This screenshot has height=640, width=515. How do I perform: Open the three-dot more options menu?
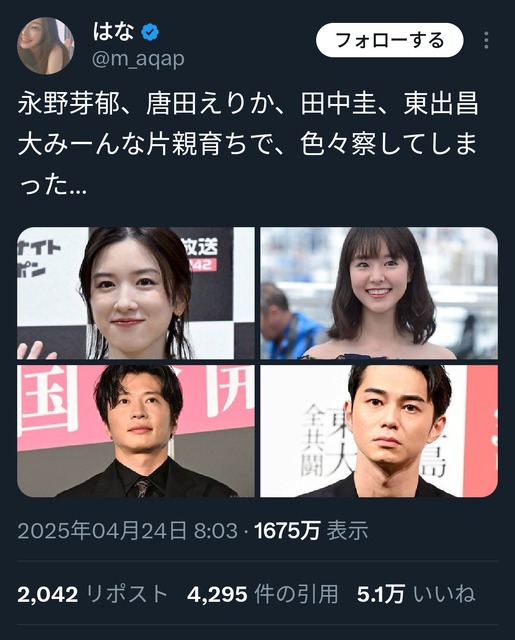[486, 40]
